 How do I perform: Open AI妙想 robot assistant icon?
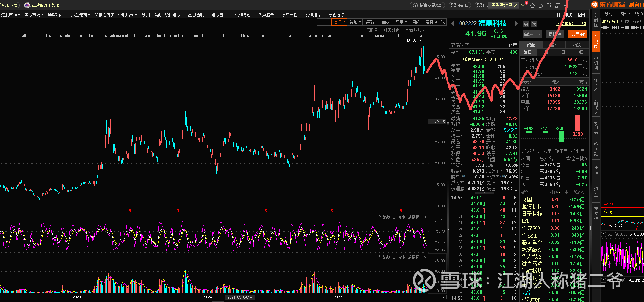[x=27, y=5]
